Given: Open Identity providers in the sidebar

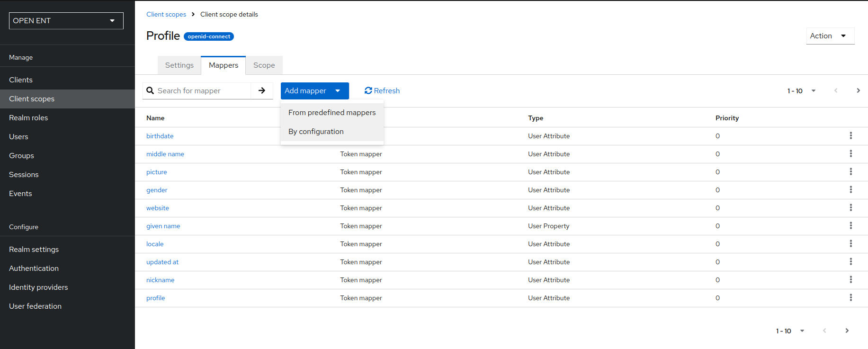Looking at the screenshot, I should coord(67,287).
